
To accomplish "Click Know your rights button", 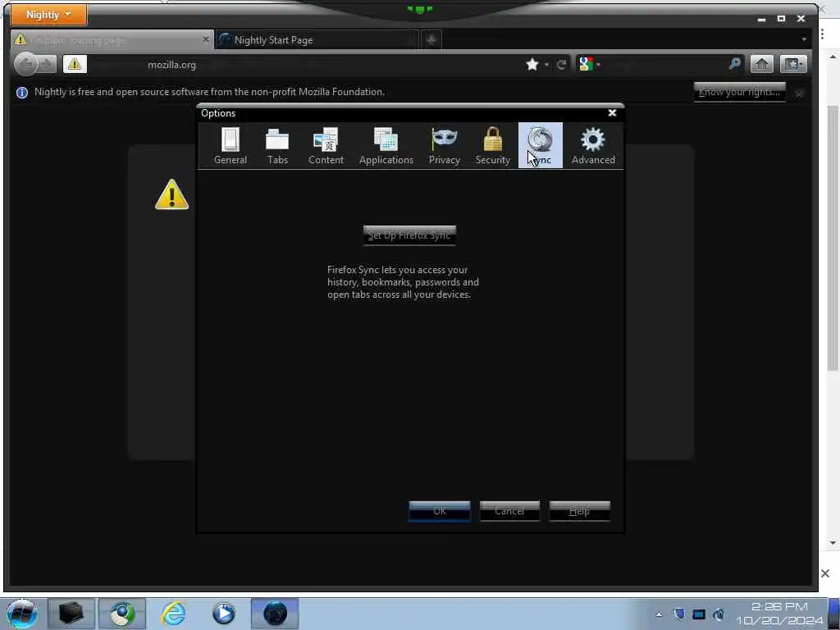I will tap(739, 92).
